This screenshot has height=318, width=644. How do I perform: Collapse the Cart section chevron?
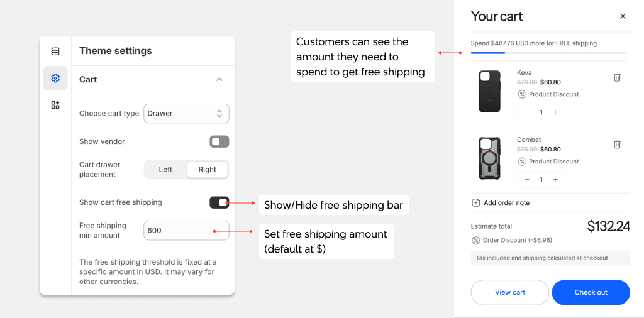219,79
